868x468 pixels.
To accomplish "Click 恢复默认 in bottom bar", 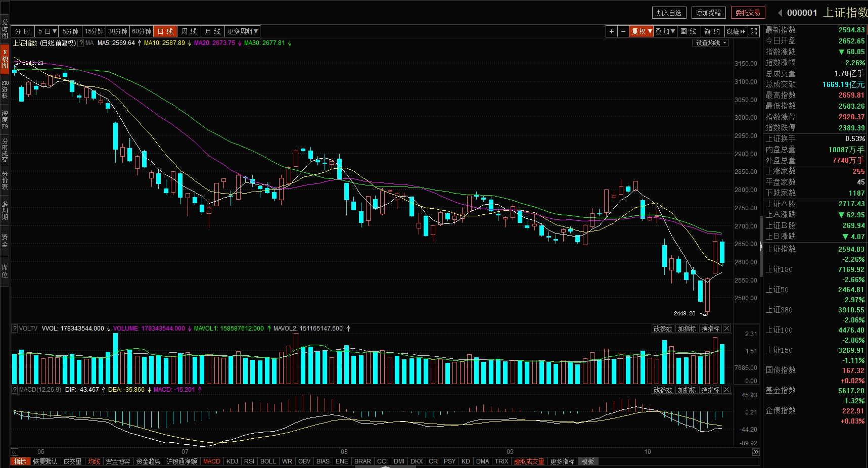I will click(45, 461).
